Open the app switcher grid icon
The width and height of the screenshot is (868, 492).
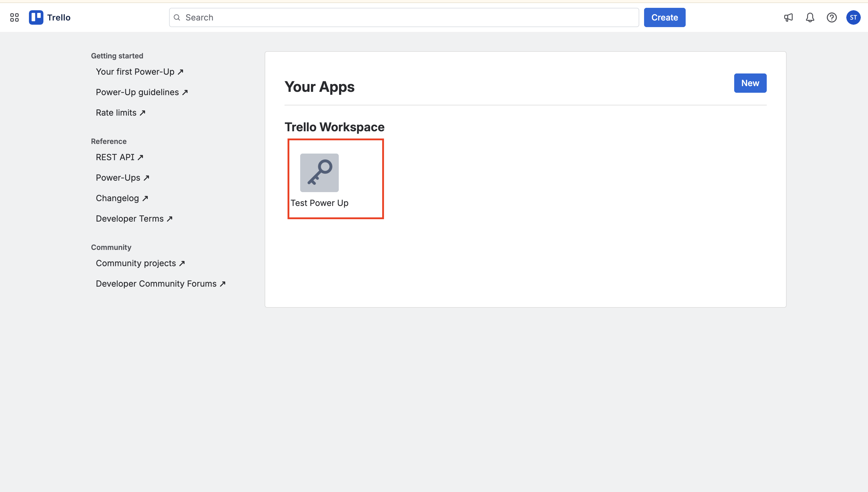[x=14, y=17]
